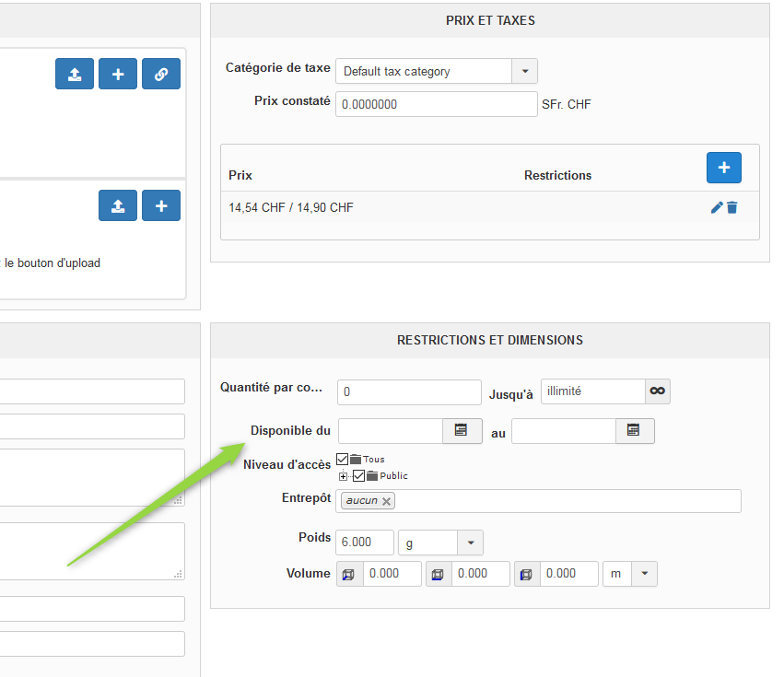Remove the 'aucun' warehouse tag
The image size is (784, 677).
[x=387, y=501]
